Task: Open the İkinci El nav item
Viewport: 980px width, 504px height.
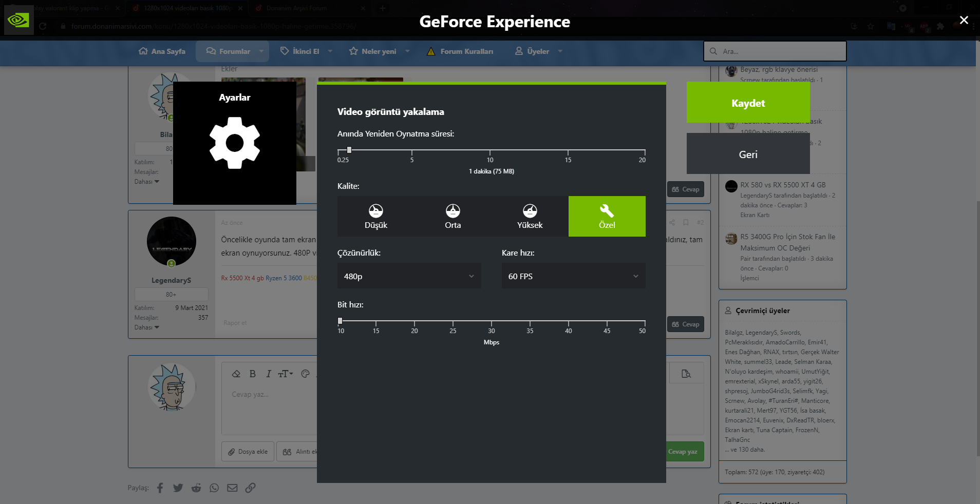Action: click(300, 51)
